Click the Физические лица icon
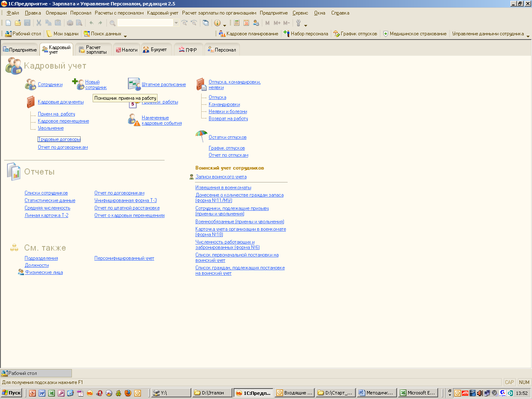 [x=21, y=272]
